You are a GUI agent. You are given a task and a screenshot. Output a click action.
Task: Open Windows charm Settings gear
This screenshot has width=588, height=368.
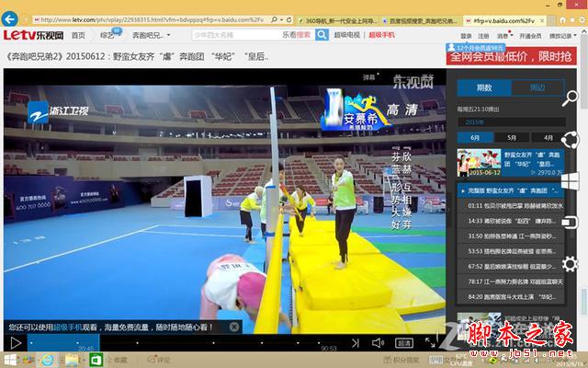pyautogui.click(x=570, y=264)
